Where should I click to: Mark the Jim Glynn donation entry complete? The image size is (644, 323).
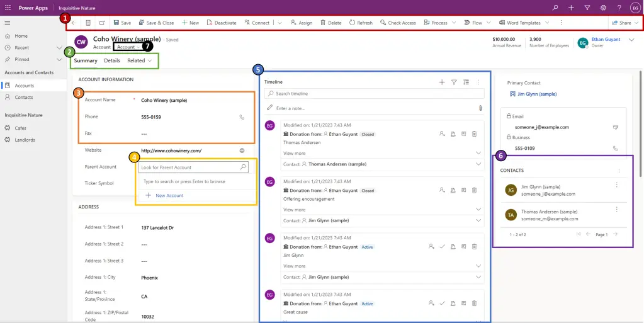click(x=443, y=247)
